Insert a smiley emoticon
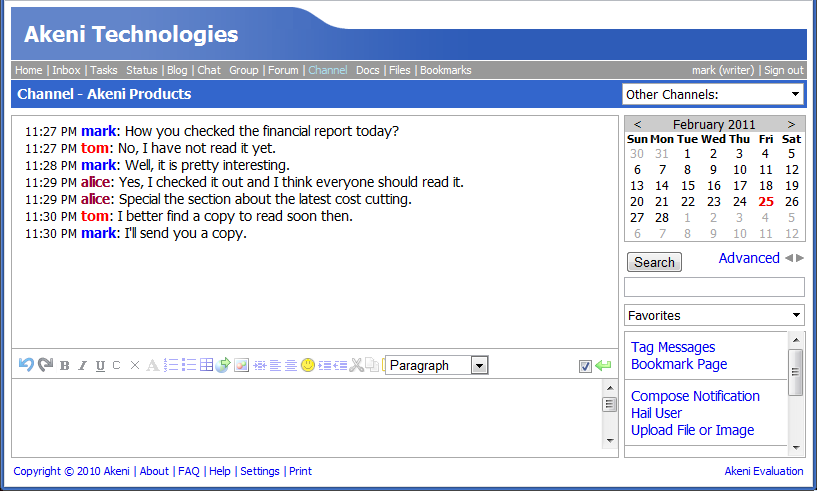Viewport: 817px width, 491px height. coord(308,365)
